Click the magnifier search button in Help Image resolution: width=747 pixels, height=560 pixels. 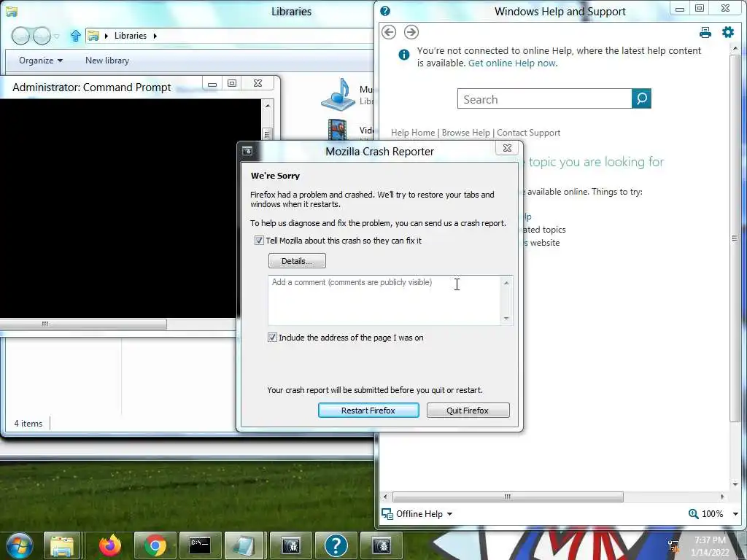click(x=641, y=98)
